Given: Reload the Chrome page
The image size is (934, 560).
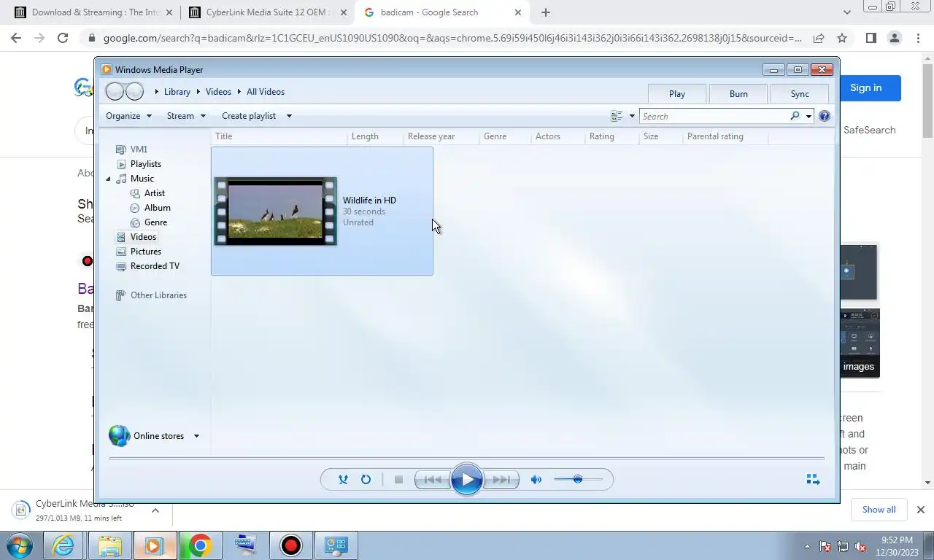Looking at the screenshot, I should click(x=63, y=38).
